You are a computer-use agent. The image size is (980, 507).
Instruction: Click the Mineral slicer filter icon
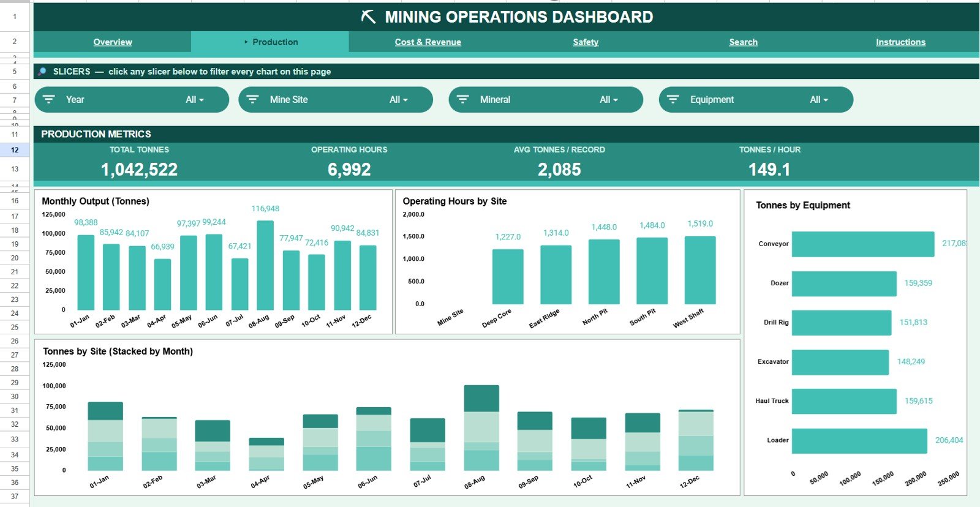click(x=463, y=99)
